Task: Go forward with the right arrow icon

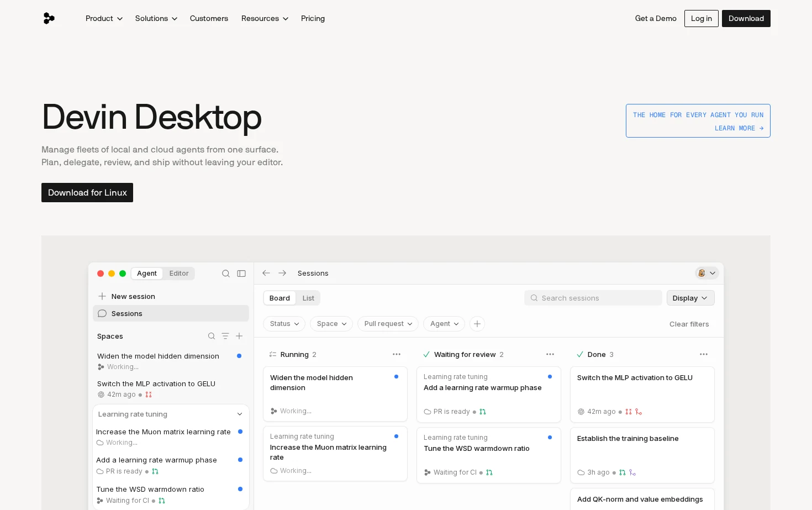Action: 282,273
